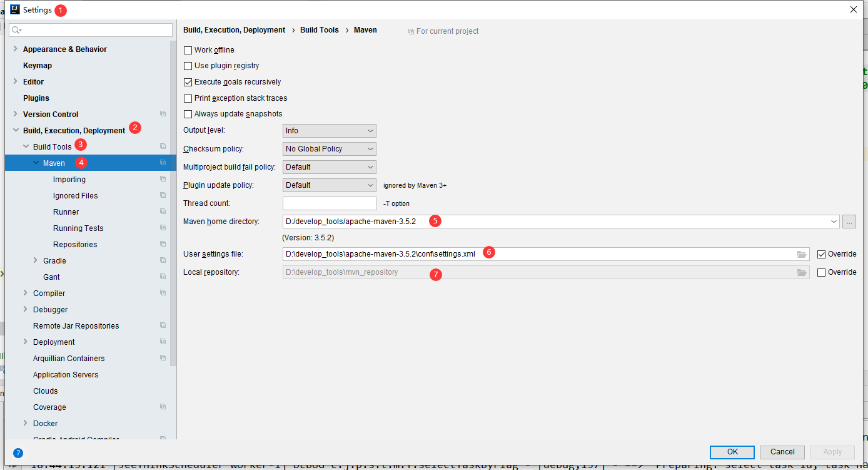
Task: Uncheck Override for User settings file
Action: click(822, 254)
